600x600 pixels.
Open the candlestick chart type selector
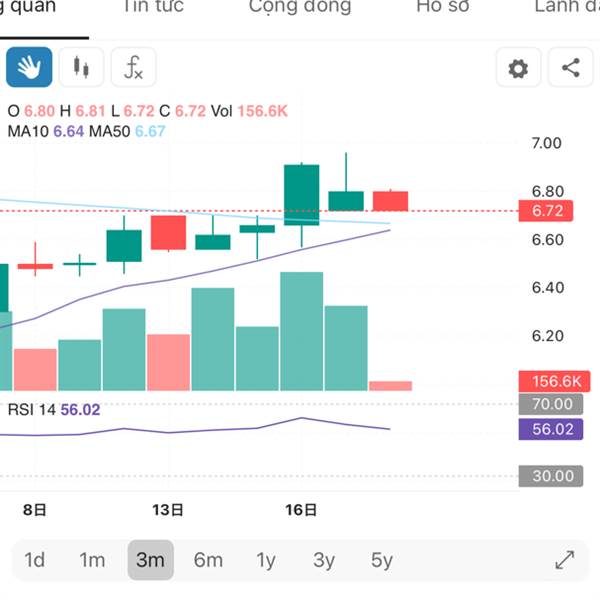[x=81, y=68]
